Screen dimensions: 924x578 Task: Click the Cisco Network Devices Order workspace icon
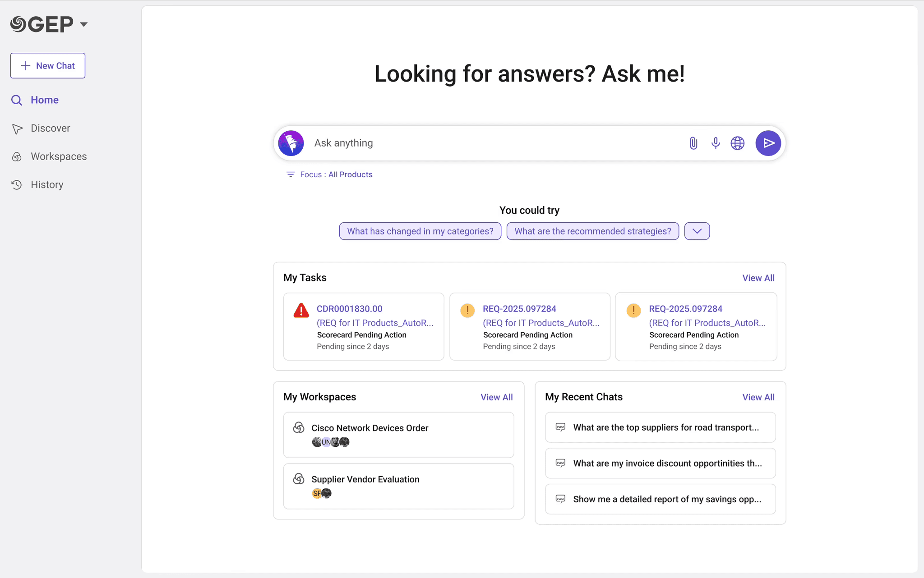tap(299, 427)
